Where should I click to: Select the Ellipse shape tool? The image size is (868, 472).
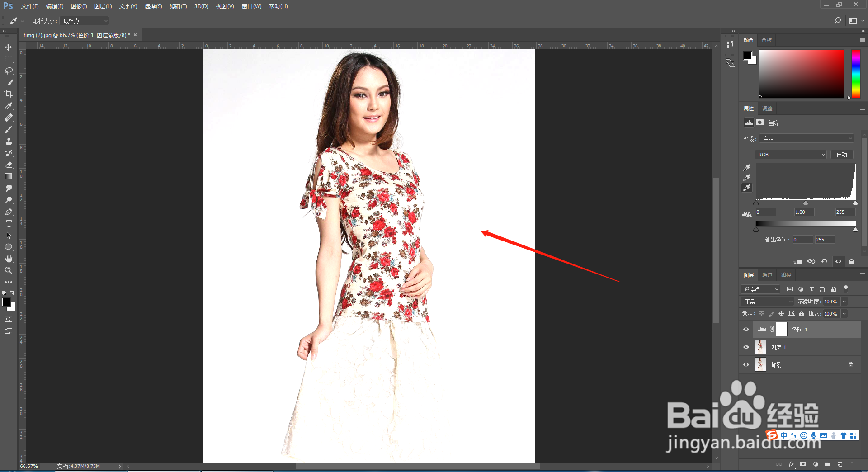[9, 247]
